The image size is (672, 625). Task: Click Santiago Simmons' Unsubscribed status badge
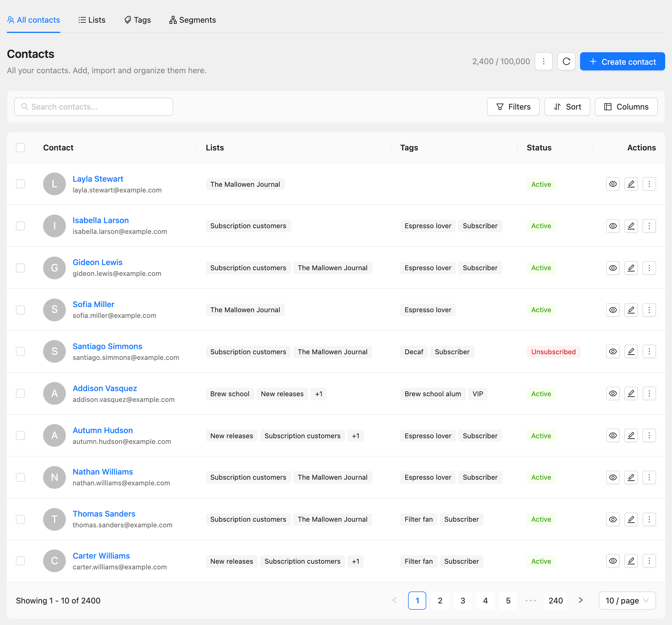pyautogui.click(x=553, y=352)
